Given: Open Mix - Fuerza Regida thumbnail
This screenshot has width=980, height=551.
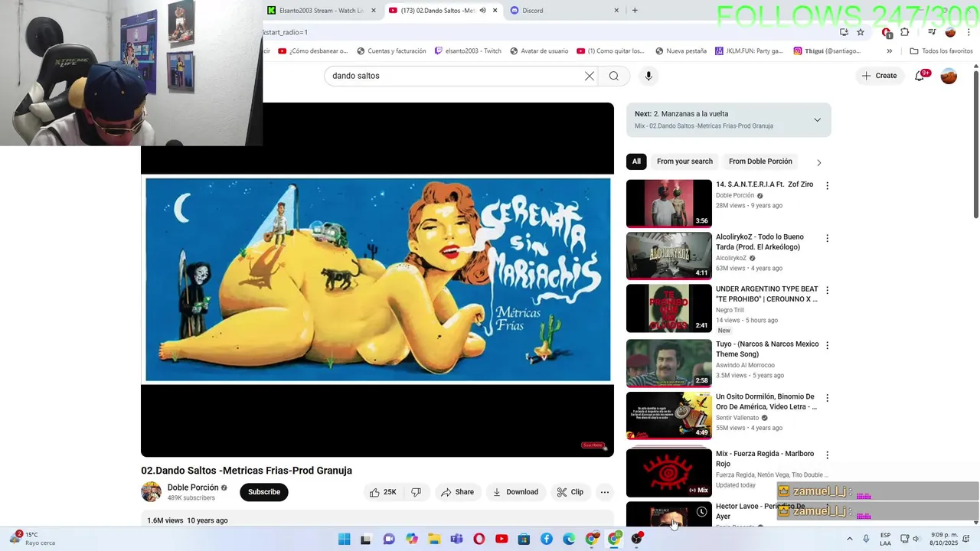Looking at the screenshot, I should pos(669,473).
